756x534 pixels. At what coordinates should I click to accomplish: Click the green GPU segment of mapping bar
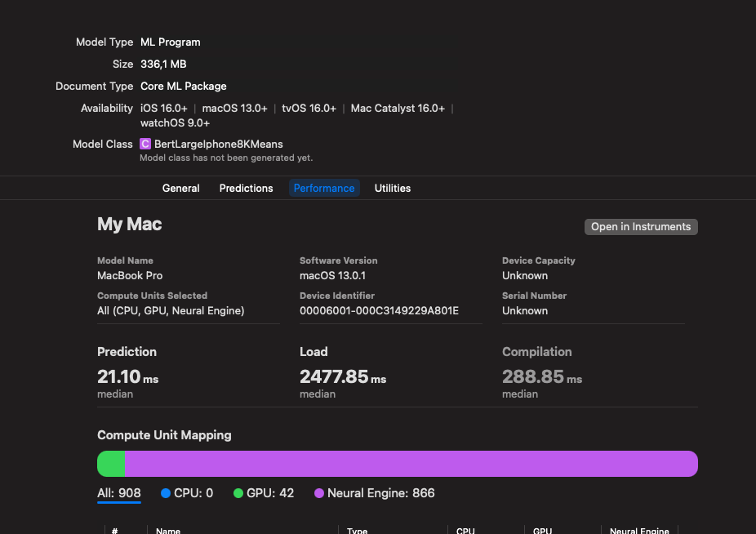pos(111,464)
